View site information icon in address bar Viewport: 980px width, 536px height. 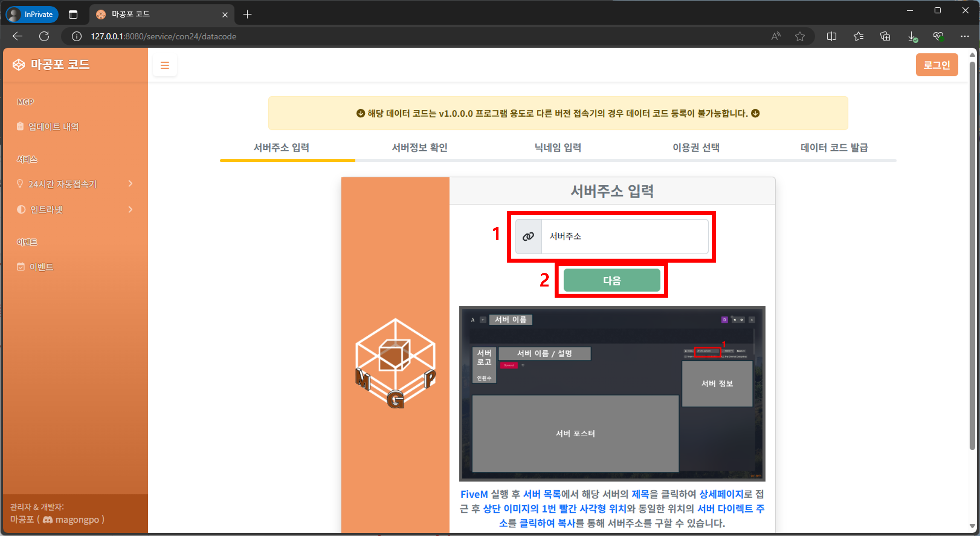77,36
